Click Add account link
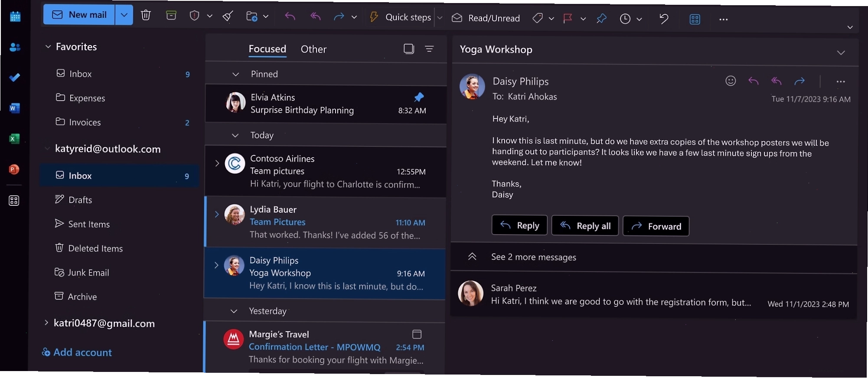Viewport: 868px width, 378px height. click(77, 352)
